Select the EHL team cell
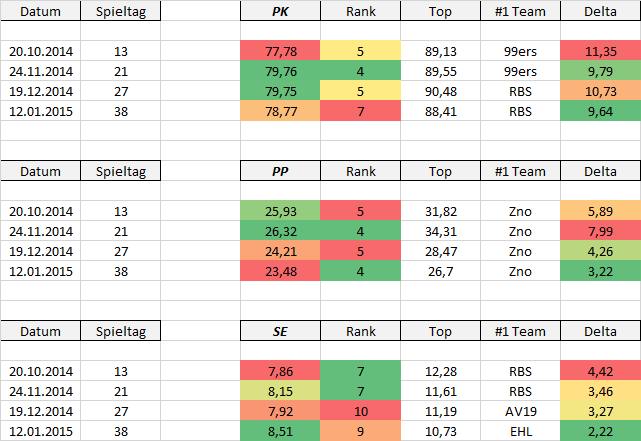 [x=521, y=431]
